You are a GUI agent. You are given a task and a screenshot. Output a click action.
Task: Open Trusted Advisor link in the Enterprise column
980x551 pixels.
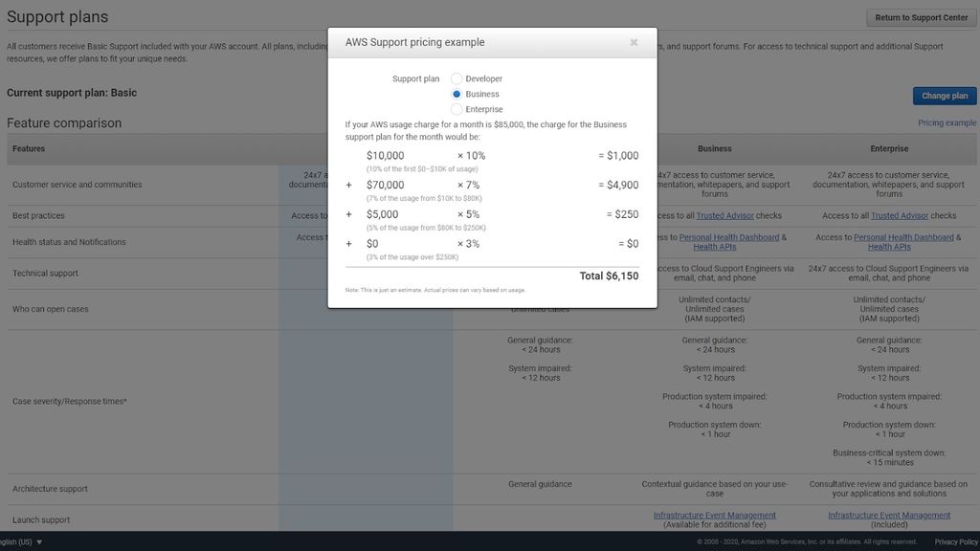(x=898, y=215)
